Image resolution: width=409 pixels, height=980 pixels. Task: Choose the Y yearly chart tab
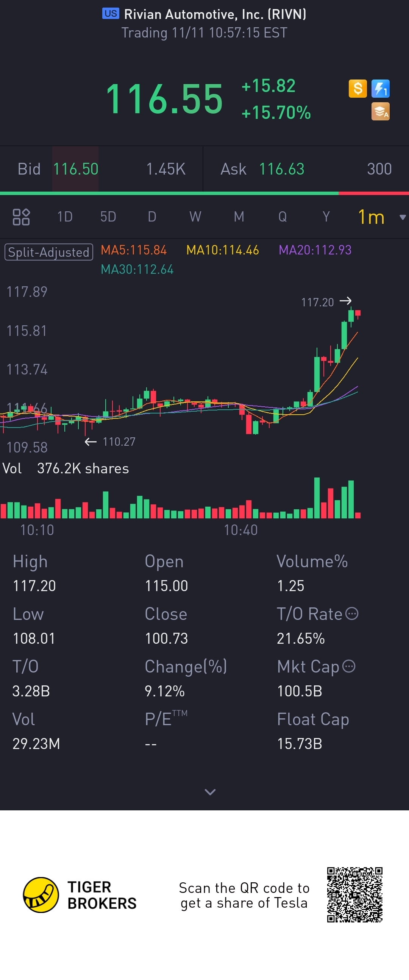326,217
